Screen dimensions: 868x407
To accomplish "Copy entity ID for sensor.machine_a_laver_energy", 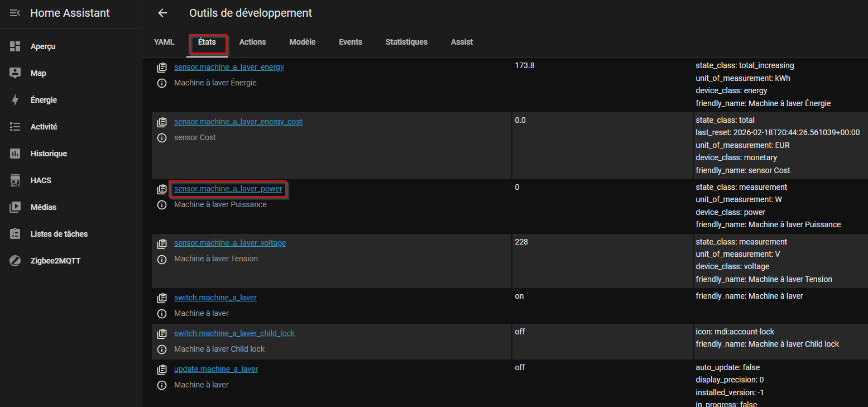I will [x=162, y=68].
